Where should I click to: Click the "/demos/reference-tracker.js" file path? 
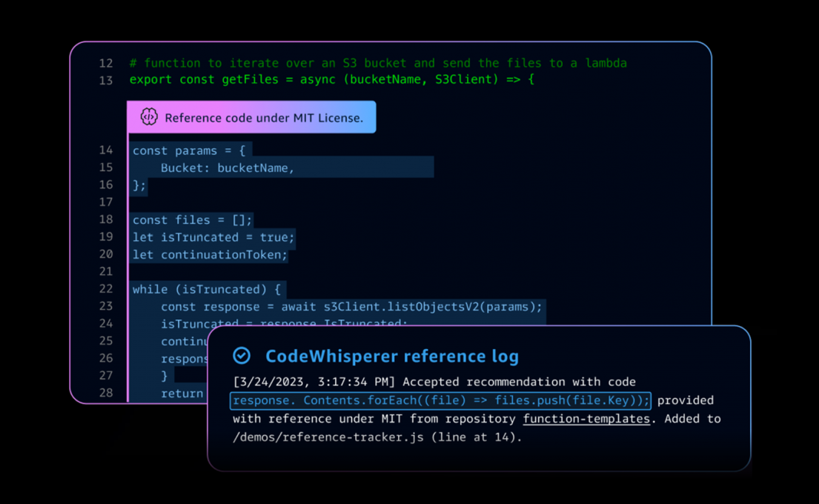point(328,437)
